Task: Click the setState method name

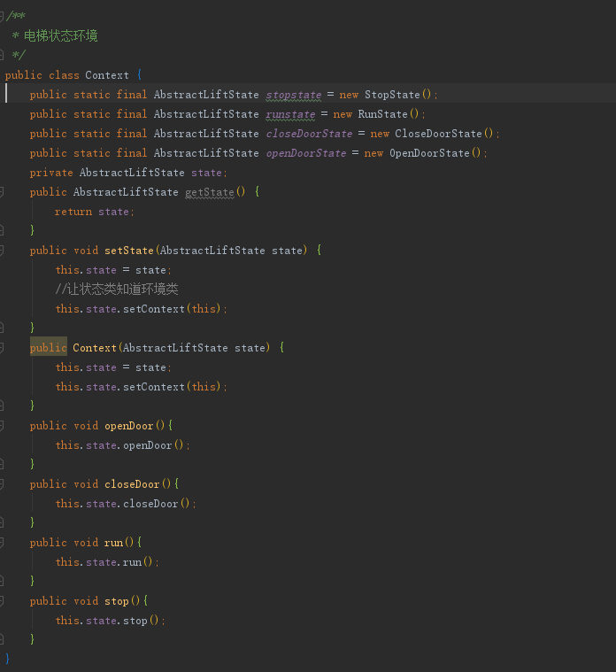Action: 129,251
